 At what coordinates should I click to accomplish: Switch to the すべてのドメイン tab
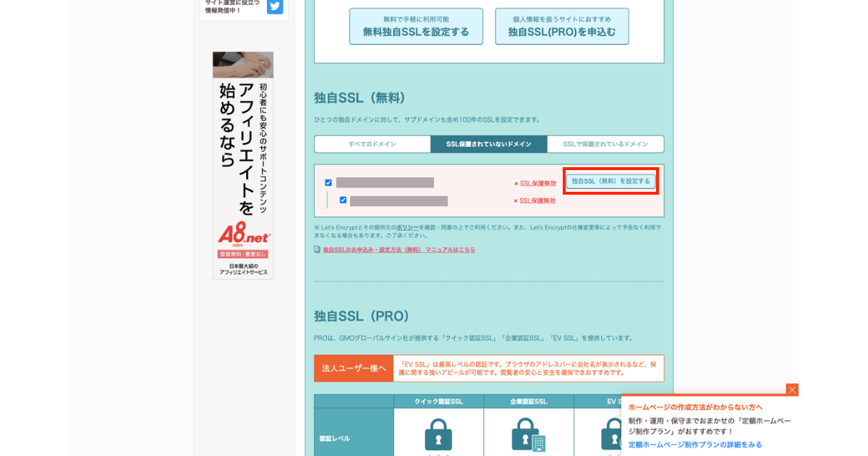tap(372, 144)
